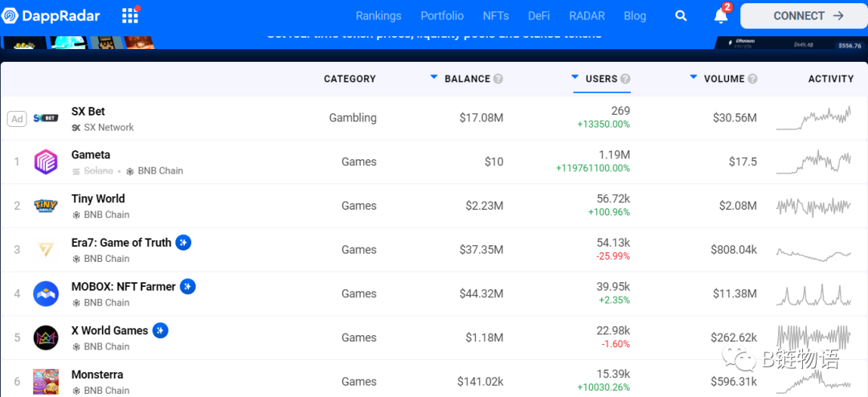Click the X World Games logo
868x397 pixels.
[46, 338]
